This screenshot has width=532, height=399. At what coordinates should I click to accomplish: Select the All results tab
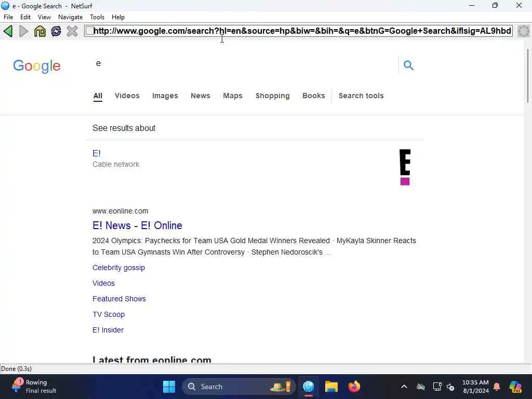point(98,96)
